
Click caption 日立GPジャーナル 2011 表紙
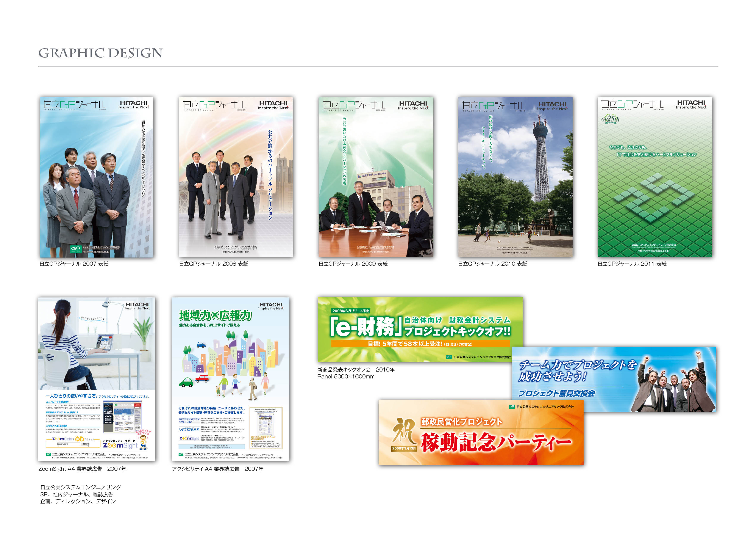(632, 264)
